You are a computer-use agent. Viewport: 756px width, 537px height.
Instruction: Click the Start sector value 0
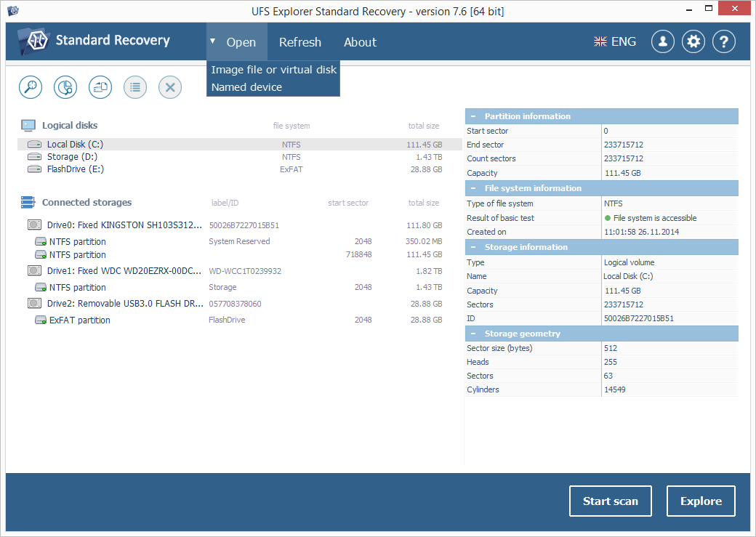pos(606,131)
